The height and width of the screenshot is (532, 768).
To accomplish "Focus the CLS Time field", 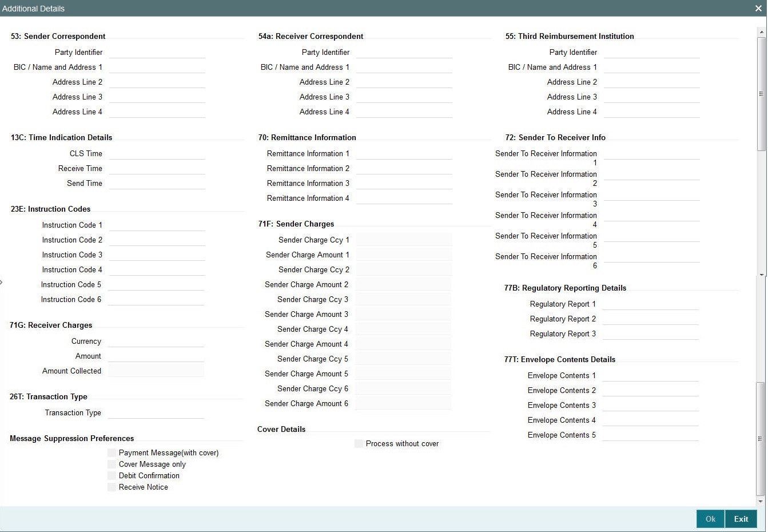I will click(157, 153).
